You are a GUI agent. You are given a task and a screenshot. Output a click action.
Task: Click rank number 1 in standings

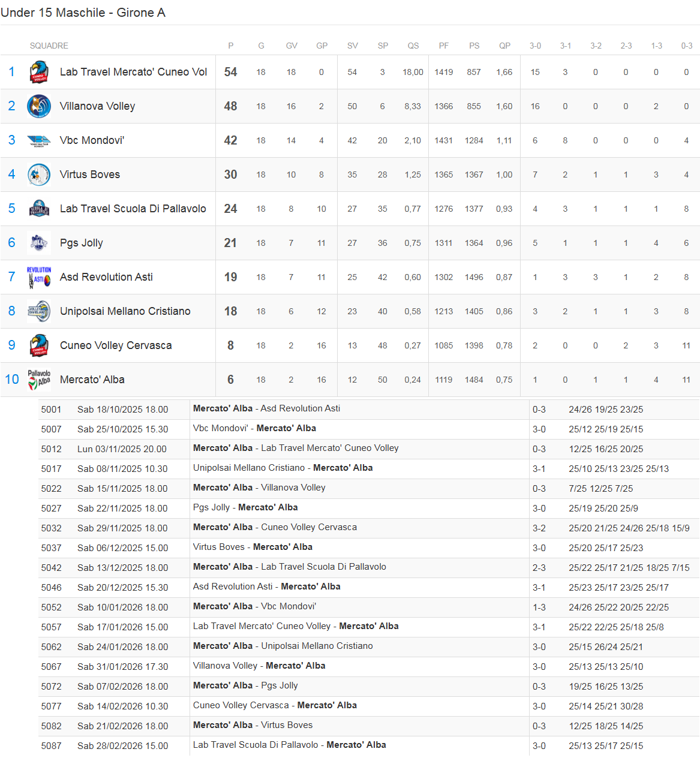coord(11,72)
